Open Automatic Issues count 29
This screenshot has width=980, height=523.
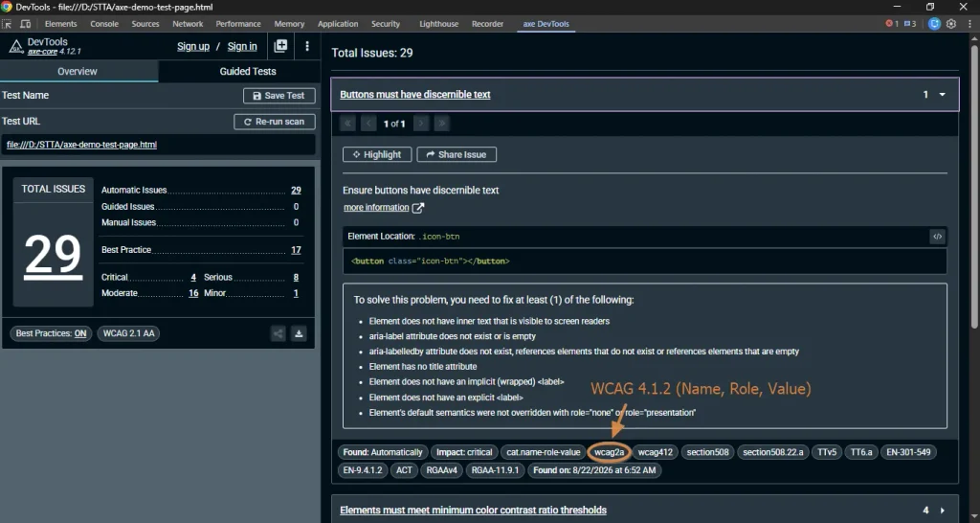(296, 191)
